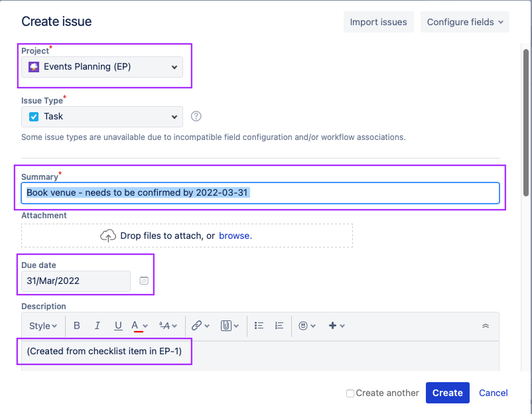Open the emoticon insert menu
The height and width of the screenshot is (414, 532).
click(306, 326)
